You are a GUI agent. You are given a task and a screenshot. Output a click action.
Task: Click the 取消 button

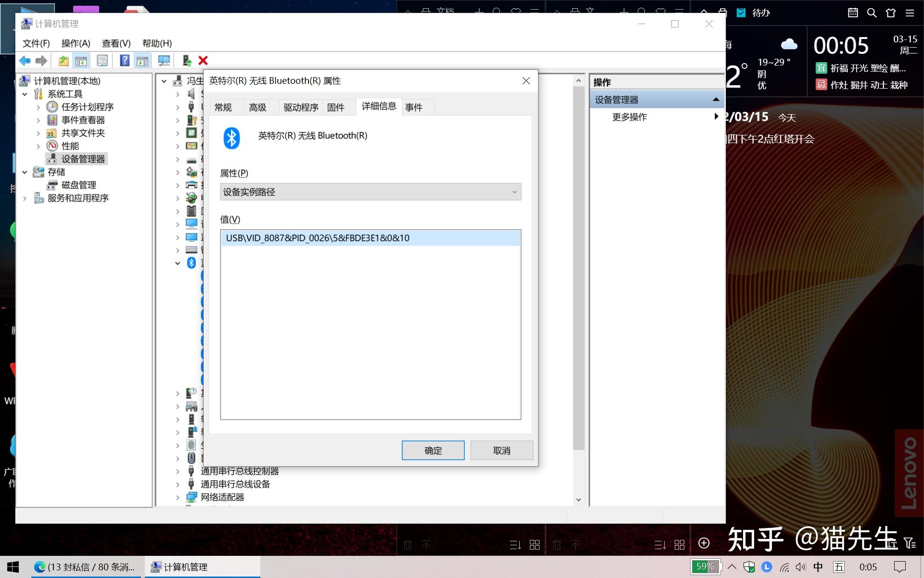(501, 450)
